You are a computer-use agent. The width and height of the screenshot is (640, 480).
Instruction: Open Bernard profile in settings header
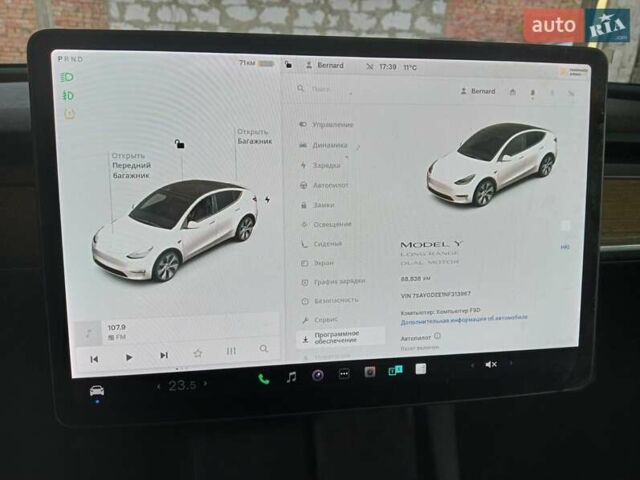point(478,91)
